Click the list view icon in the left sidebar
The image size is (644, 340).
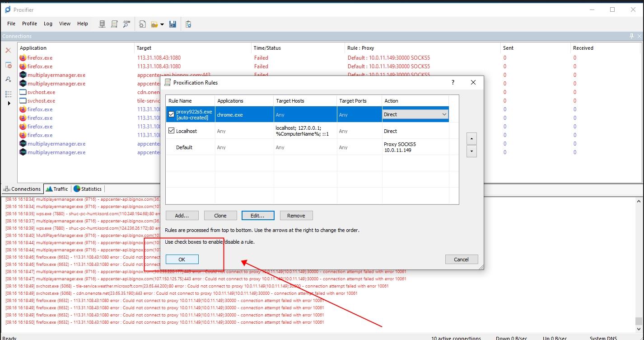click(8, 94)
